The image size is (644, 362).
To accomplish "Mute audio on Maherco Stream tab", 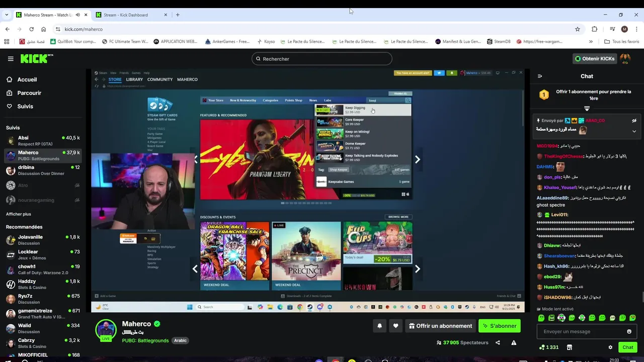I will [x=77, y=15].
